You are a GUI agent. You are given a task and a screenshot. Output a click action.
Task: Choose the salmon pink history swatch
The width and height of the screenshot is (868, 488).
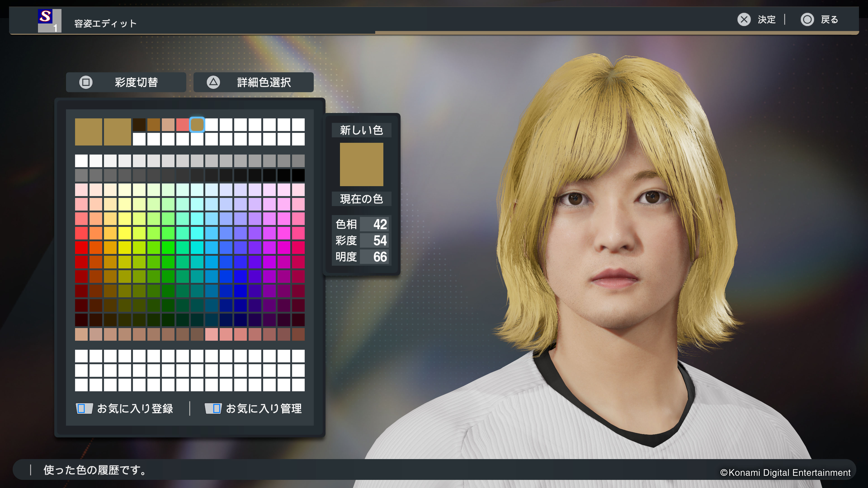(183, 125)
